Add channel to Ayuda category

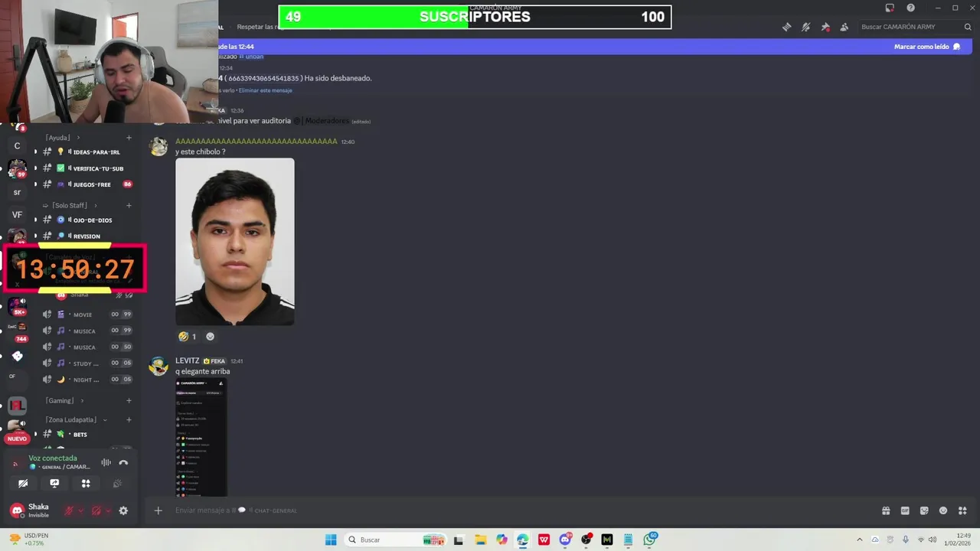(x=129, y=138)
